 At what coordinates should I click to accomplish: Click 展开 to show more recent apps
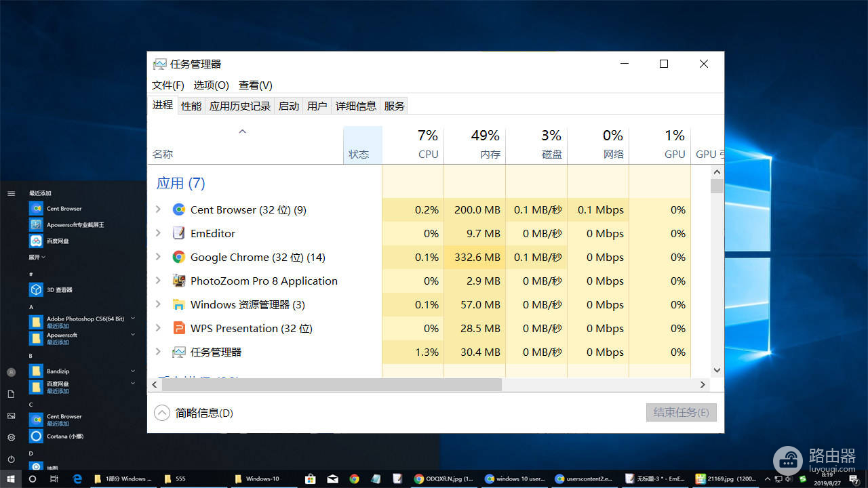pos(37,258)
